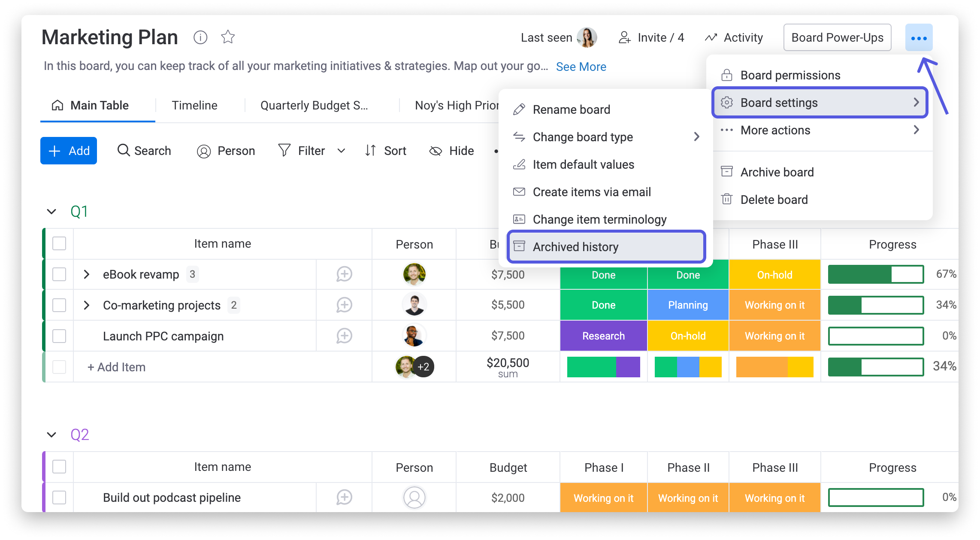Open Launch PPC campaign conversation bubble
This screenshot has height=540, width=980.
pos(344,336)
